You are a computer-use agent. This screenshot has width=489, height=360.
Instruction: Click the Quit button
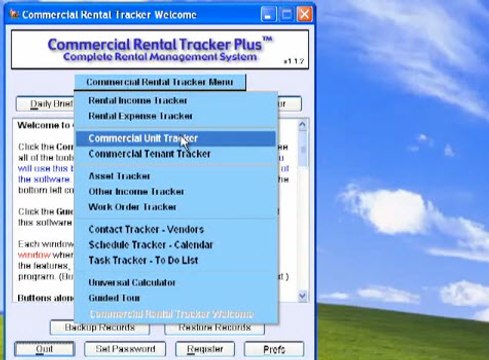[44, 349]
